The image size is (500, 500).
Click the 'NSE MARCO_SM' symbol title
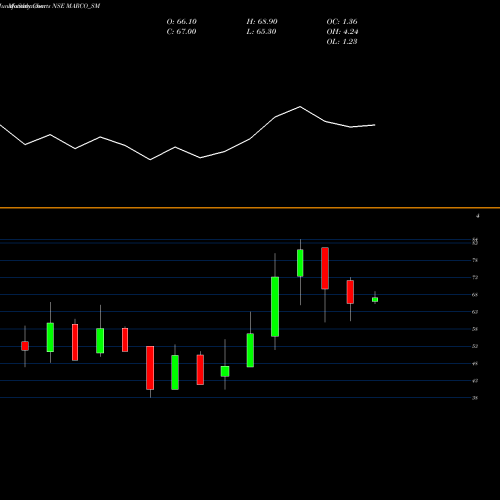point(76,6)
